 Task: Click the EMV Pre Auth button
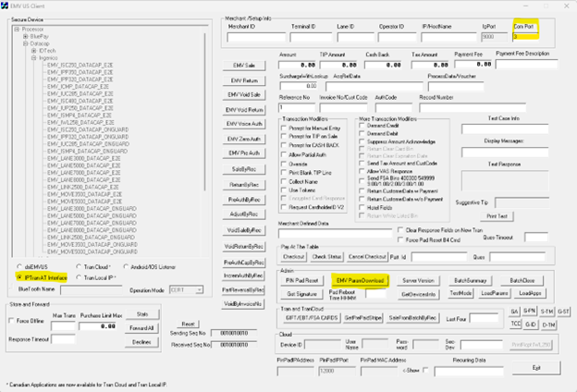point(244,153)
